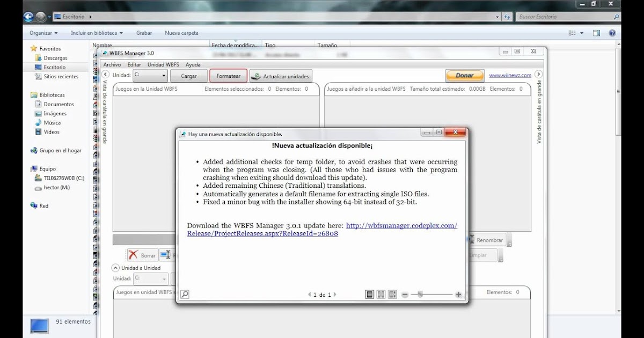Click Actualizar unidades button in WBFS Manager

click(x=281, y=76)
